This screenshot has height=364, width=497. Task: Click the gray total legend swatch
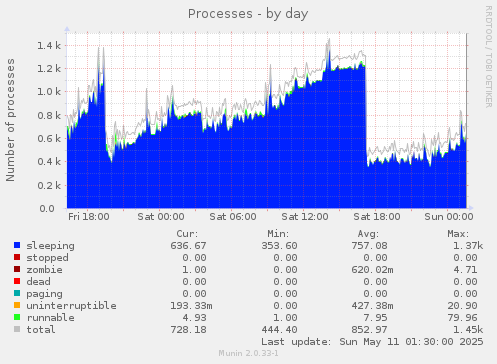(17, 329)
